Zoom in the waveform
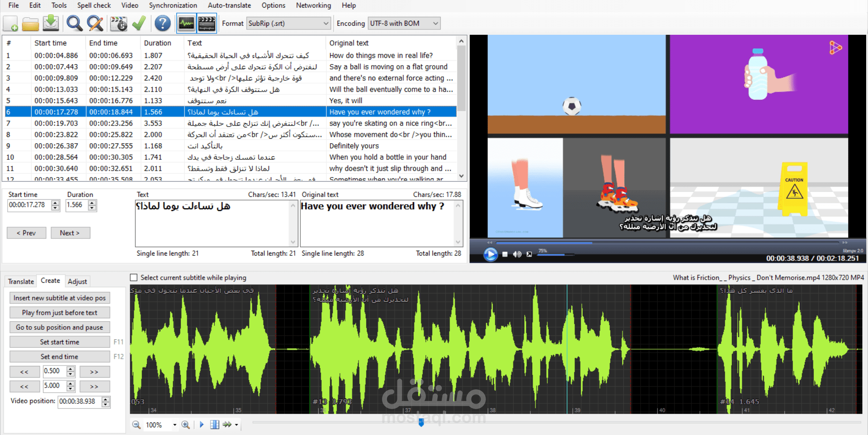Image resolution: width=868 pixels, height=435 pixels. (185, 425)
